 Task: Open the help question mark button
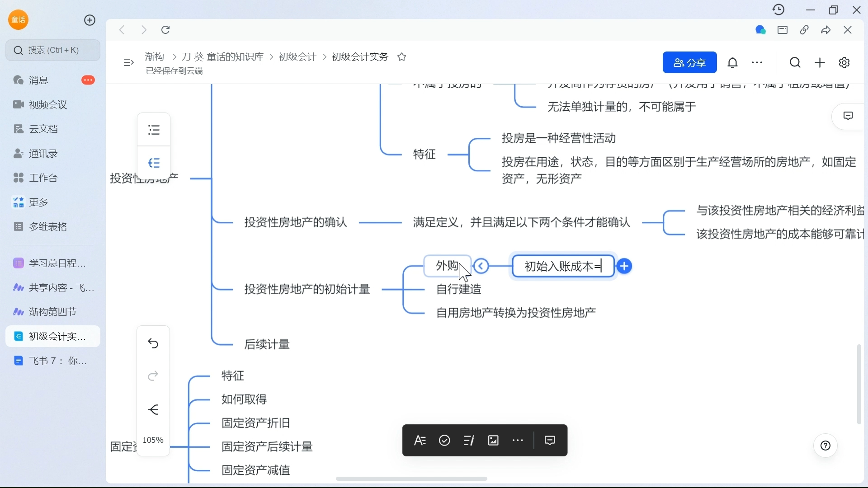point(826,446)
